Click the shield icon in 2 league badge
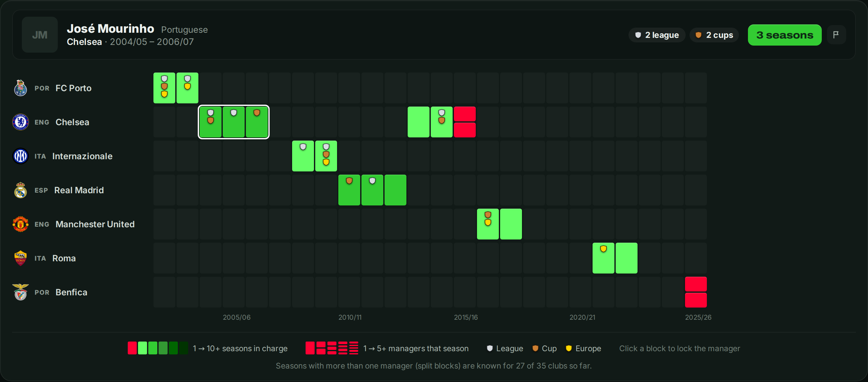Screen dimensions: 868x382 coord(638,35)
